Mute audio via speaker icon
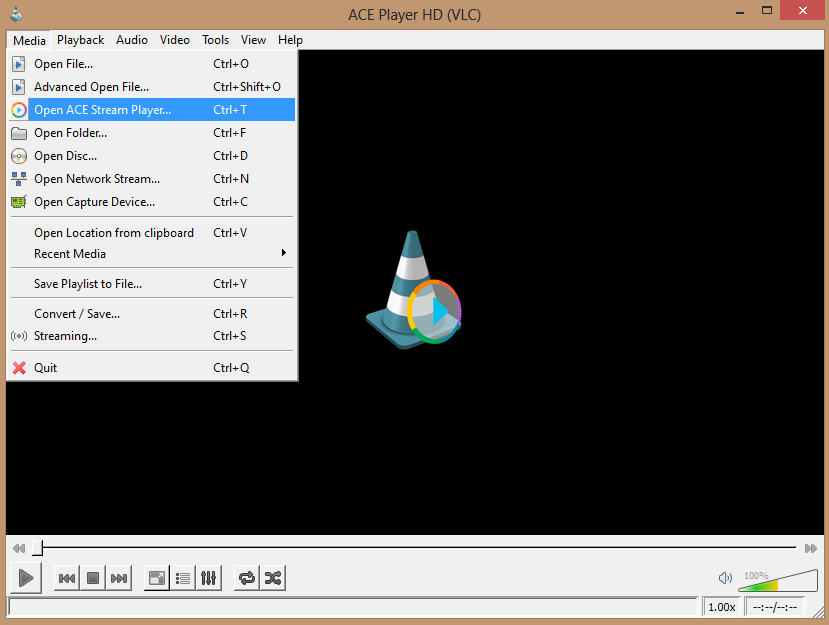The height and width of the screenshot is (625, 829). tap(725, 578)
